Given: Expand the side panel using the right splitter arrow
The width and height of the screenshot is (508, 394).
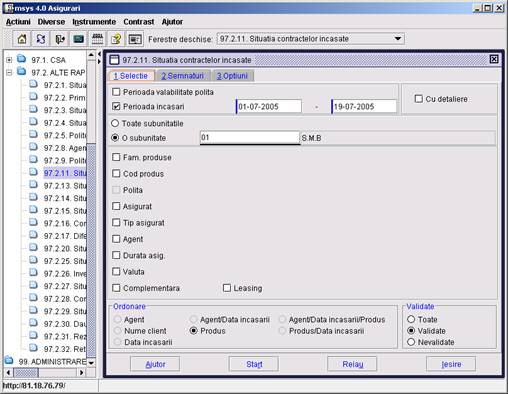Looking at the screenshot, I should [x=99, y=61].
